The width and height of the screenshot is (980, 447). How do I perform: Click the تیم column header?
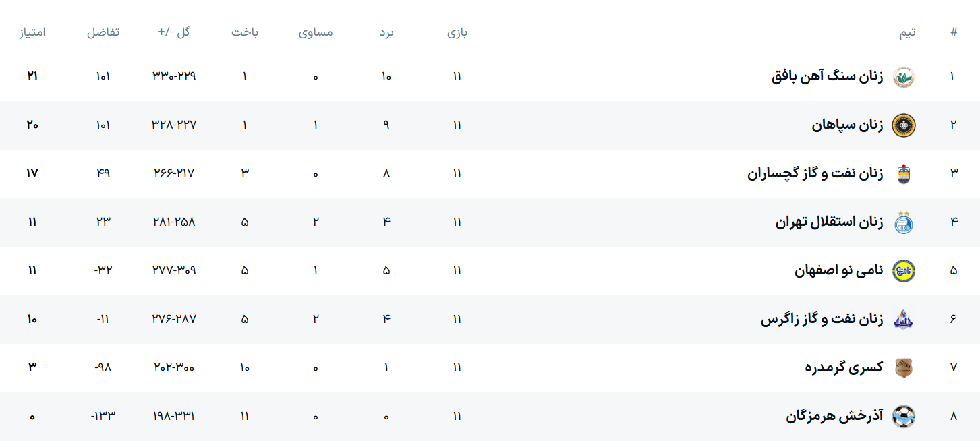tap(908, 32)
